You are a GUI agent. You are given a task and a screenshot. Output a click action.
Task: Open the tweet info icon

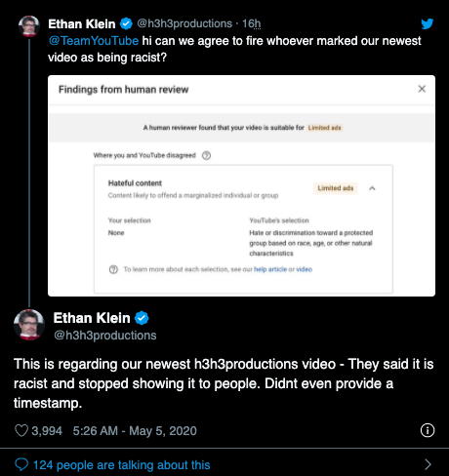click(428, 430)
